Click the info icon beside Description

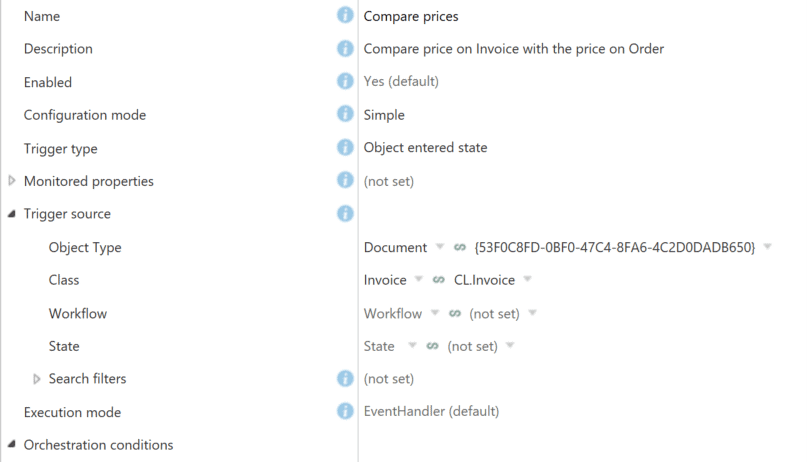345,48
